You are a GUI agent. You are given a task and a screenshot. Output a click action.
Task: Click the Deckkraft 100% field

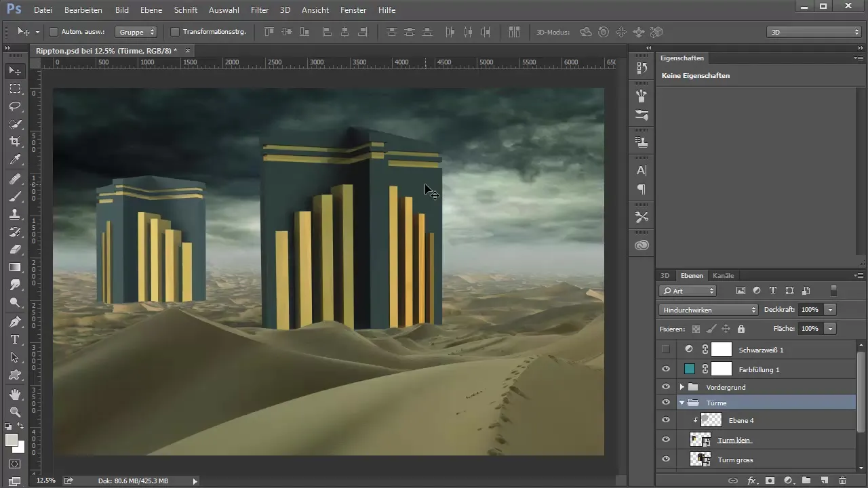(810, 309)
